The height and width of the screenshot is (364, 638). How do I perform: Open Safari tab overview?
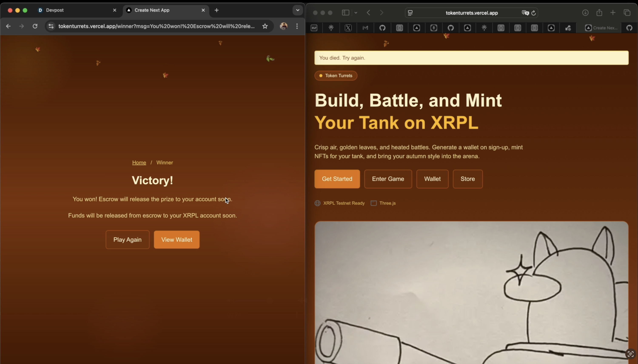coord(627,13)
